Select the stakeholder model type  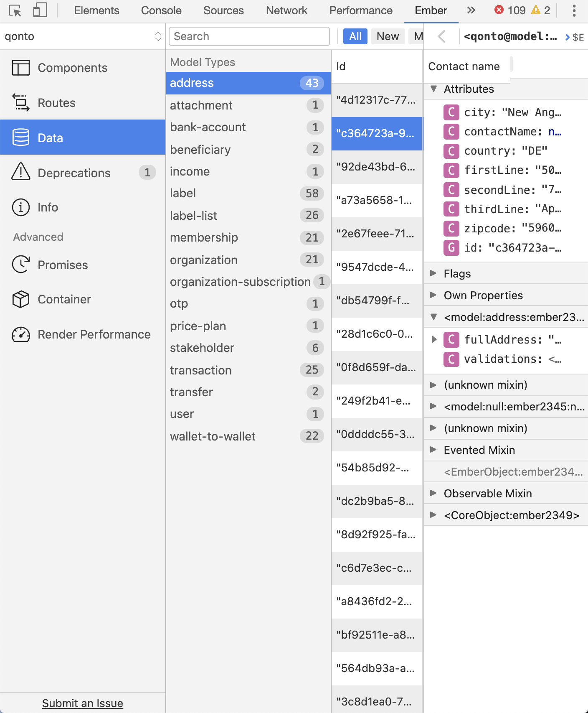[x=248, y=348]
